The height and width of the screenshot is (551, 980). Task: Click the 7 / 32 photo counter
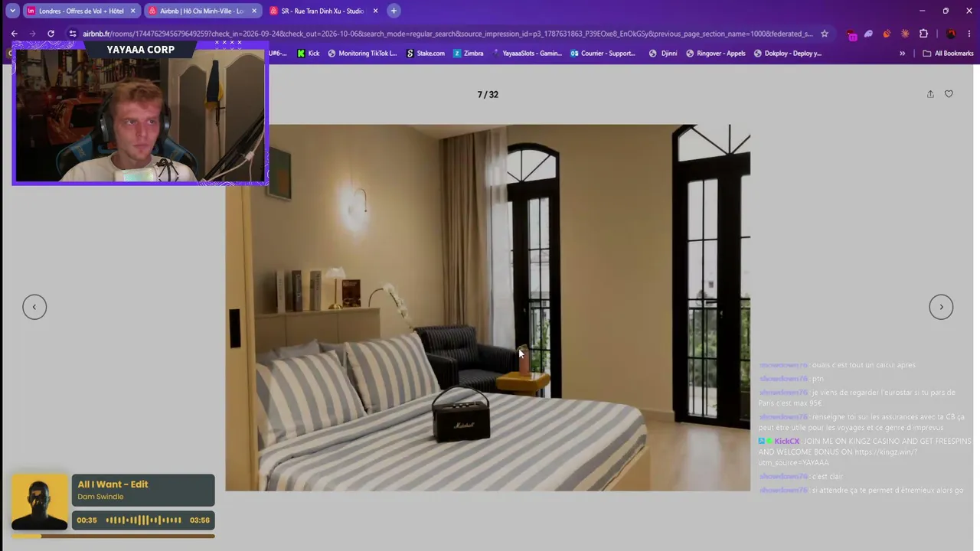[x=488, y=95]
